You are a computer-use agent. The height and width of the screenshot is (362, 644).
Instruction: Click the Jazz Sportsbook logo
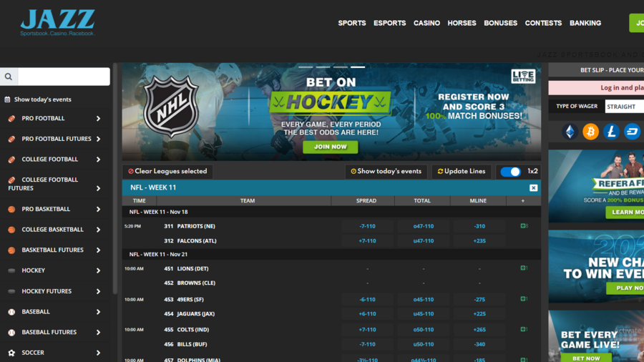pos(57,22)
